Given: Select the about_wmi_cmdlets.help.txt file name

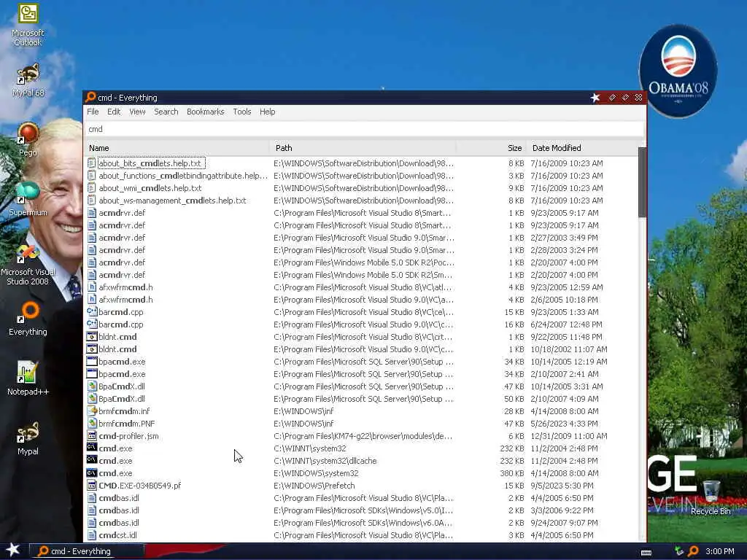Looking at the screenshot, I should (x=150, y=188).
